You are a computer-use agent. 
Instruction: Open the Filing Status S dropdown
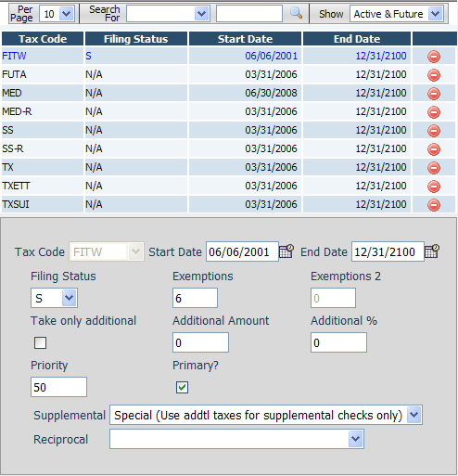pos(54,298)
